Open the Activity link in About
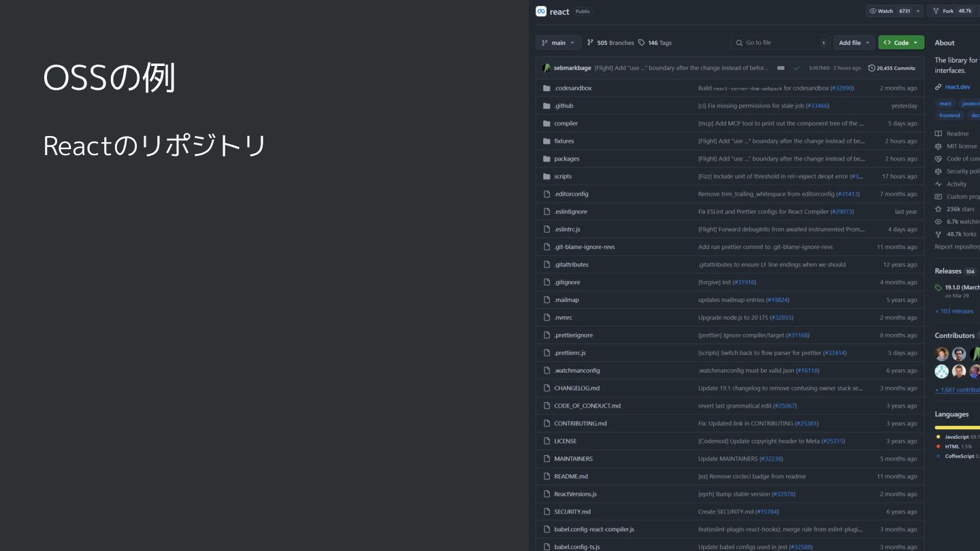Viewport: 980px width, 551px height. [x=956, y=184]
